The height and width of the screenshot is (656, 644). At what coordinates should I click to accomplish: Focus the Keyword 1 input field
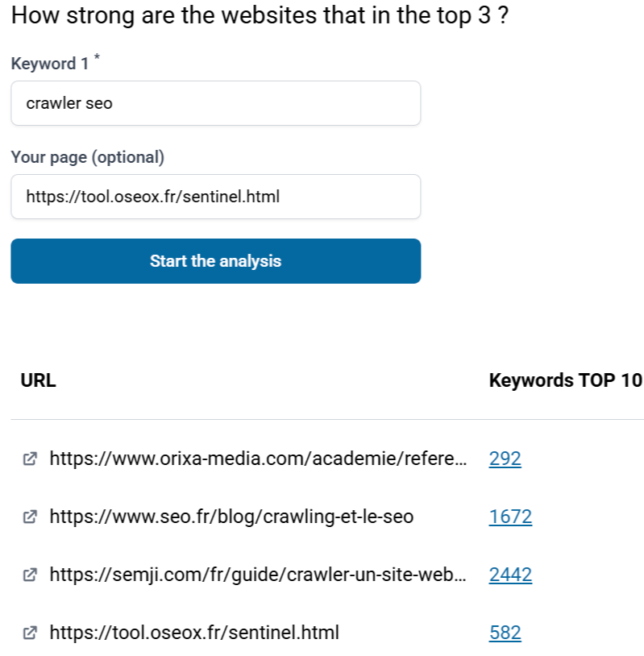click(x=215, y=103)
